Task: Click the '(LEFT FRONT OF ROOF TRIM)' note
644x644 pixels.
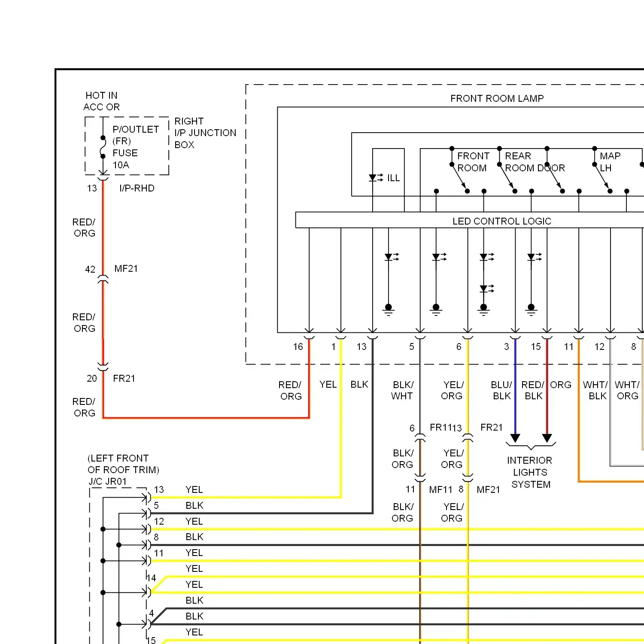Action: pos(123,464)
